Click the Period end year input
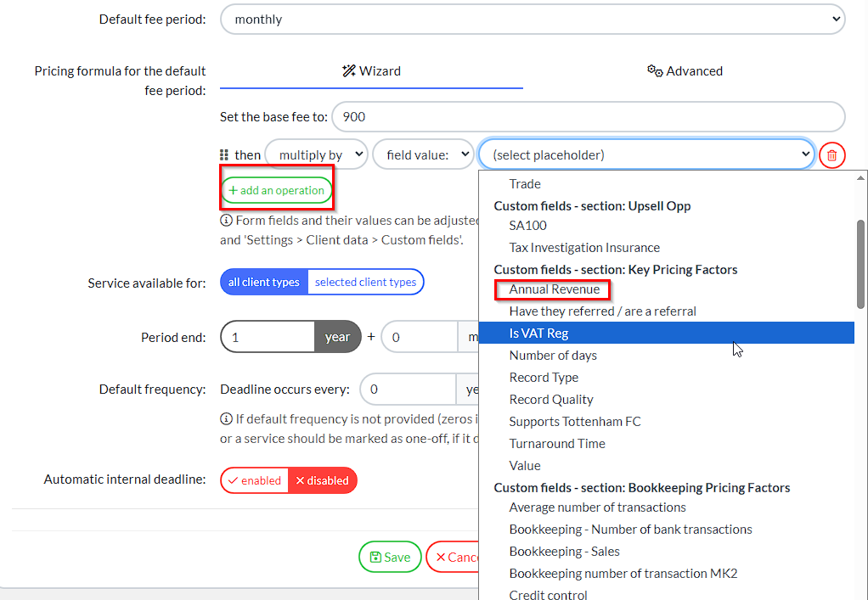 click(268, 337)
